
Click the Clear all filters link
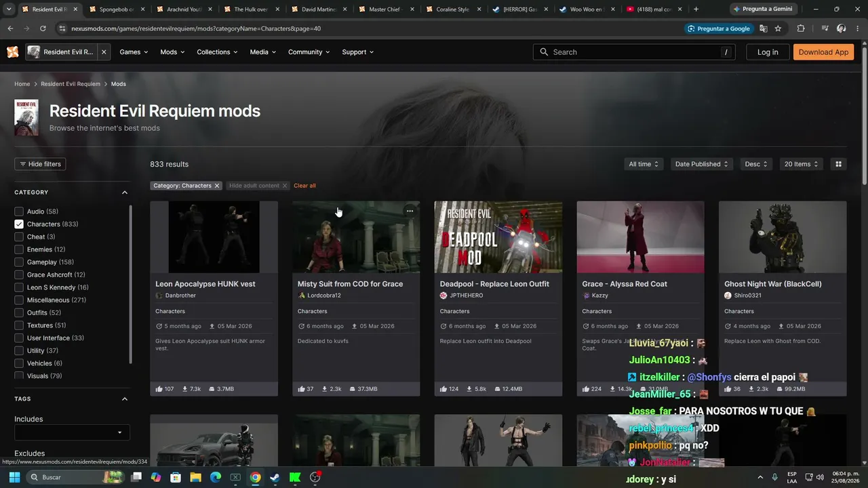[x=304, y=186]
